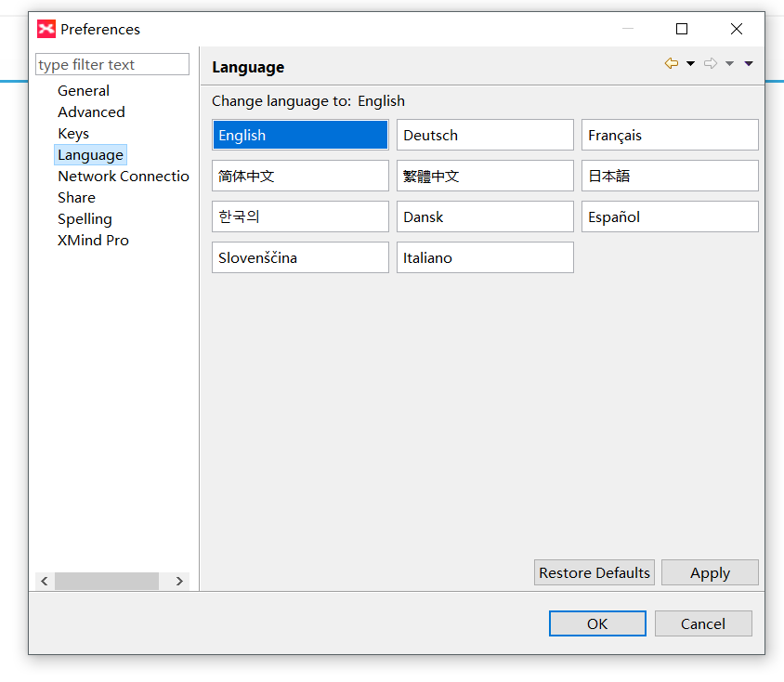
Task: Choose Español as the language
Action: click(x=670, y=216)
